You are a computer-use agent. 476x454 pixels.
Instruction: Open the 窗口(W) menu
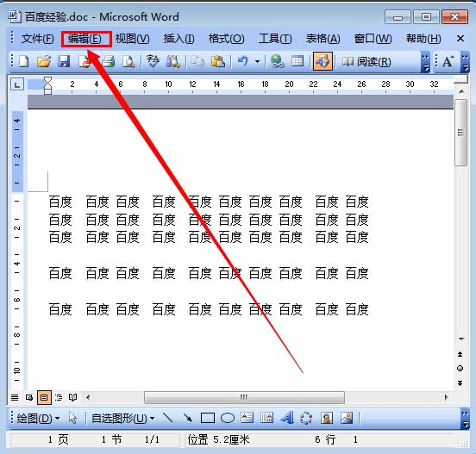coord(373,39)
